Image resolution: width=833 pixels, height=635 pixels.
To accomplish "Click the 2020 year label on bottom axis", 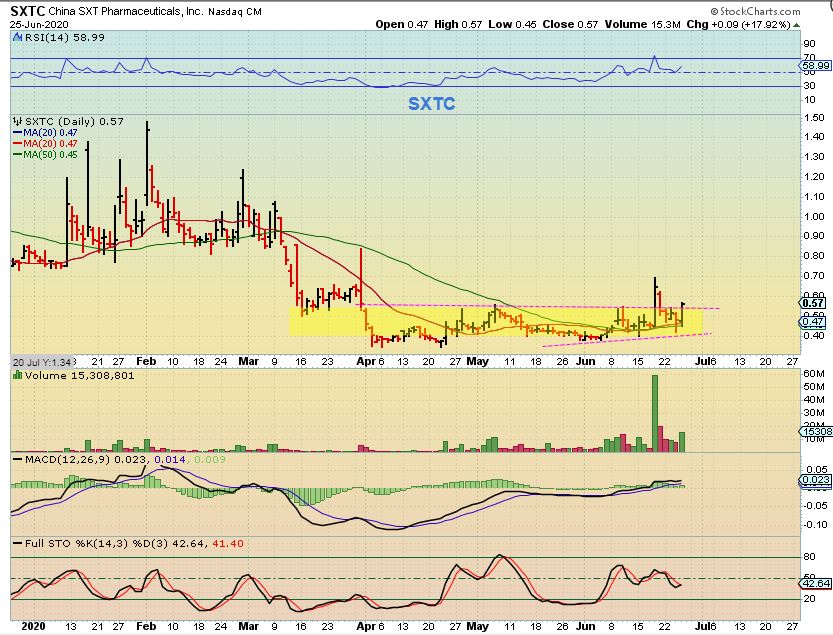I will pyautogui.click(x=33, y=626).
